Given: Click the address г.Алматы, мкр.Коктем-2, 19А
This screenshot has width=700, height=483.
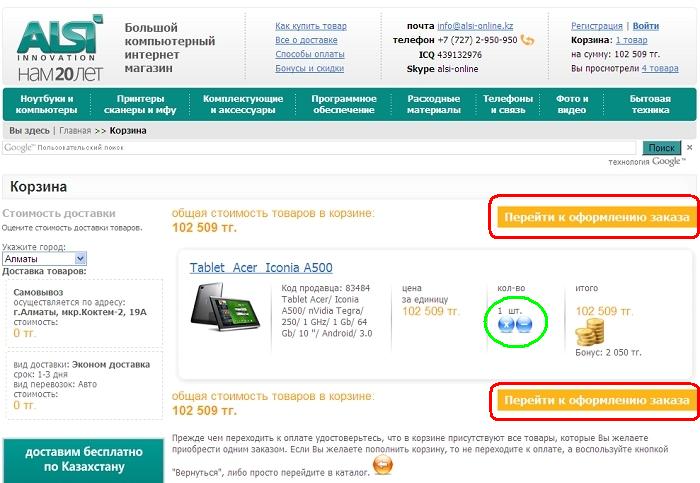Looking at the screenshot, I should point(80,312).
